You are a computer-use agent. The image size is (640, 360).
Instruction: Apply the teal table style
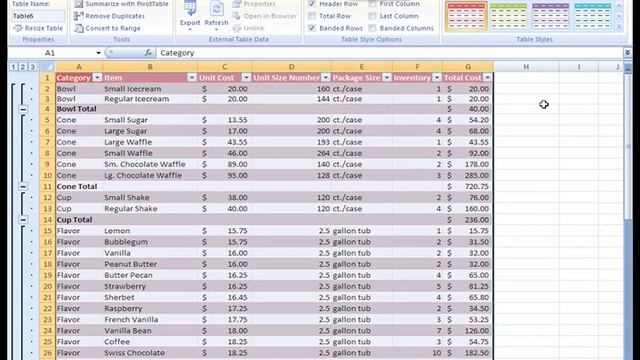(592, 16)
